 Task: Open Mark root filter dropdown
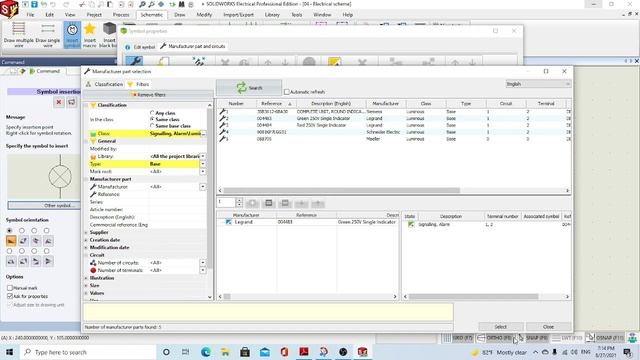203,171
